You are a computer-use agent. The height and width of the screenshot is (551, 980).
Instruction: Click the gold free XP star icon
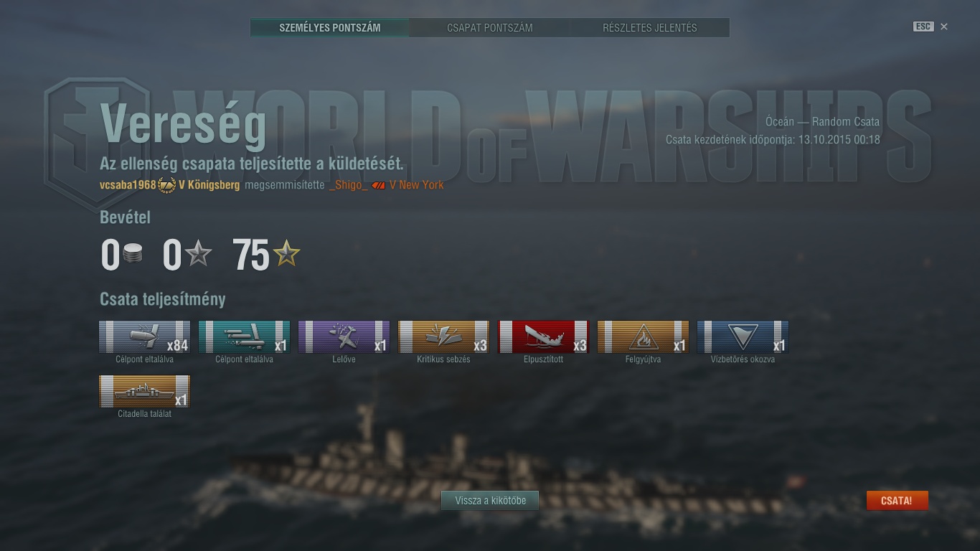coord(286,254)
